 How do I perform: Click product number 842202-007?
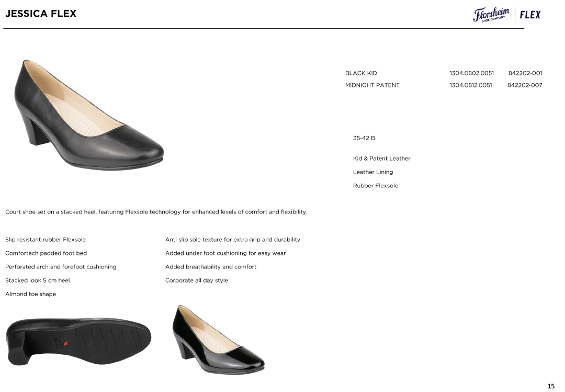(524, 85)
